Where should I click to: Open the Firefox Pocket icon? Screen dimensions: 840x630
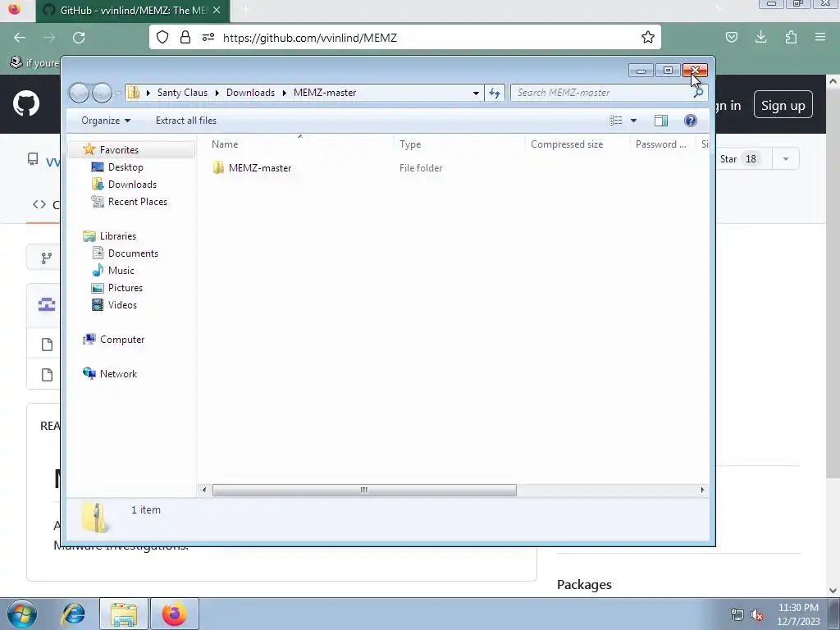[731, 38]
